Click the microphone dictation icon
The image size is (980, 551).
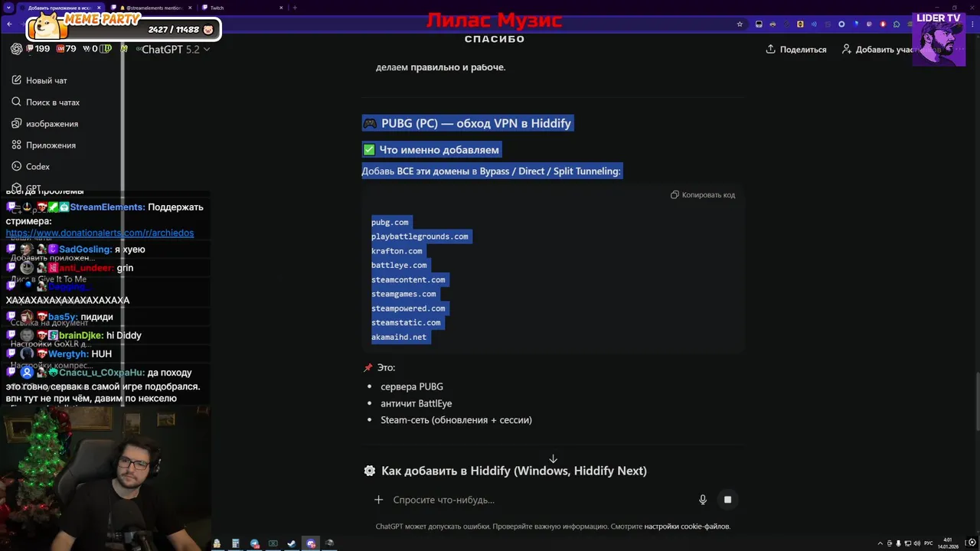703,500
